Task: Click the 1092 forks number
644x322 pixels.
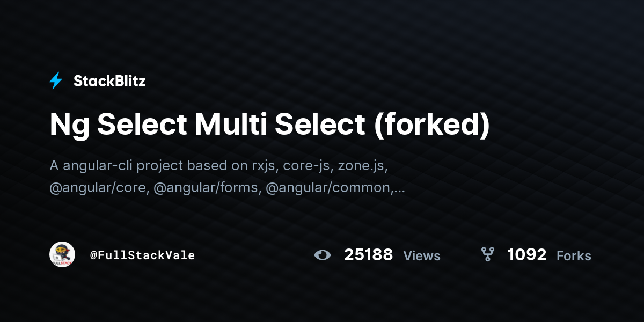Action: [x=526, y=255]
